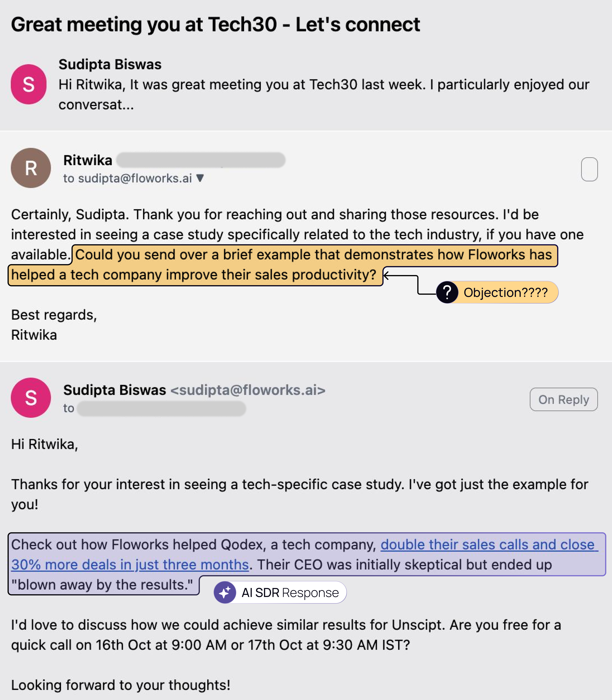
Task: Expand recipient details arrow next to sudipta@floworks.ai
Action: [x=200, y=178]
